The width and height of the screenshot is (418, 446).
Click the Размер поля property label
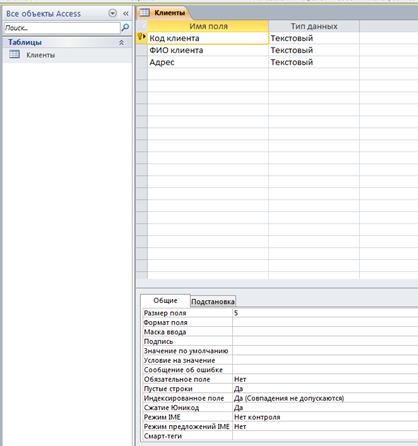pos(165,313)
